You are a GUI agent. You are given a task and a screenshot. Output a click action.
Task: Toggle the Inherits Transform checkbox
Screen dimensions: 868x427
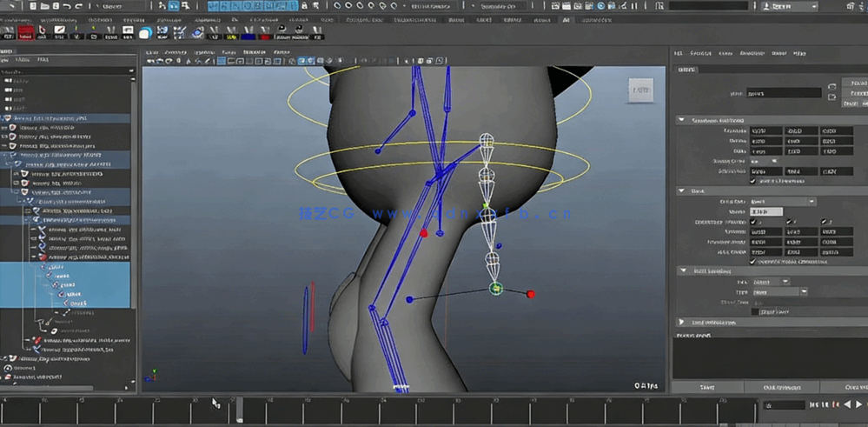coord(752,182)
